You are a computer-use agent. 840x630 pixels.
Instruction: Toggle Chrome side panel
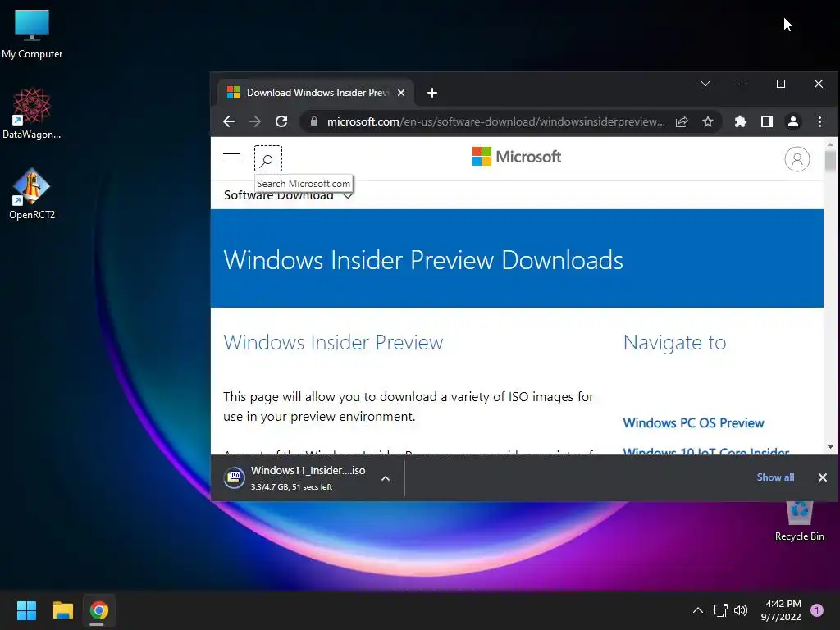pos(767,121)
